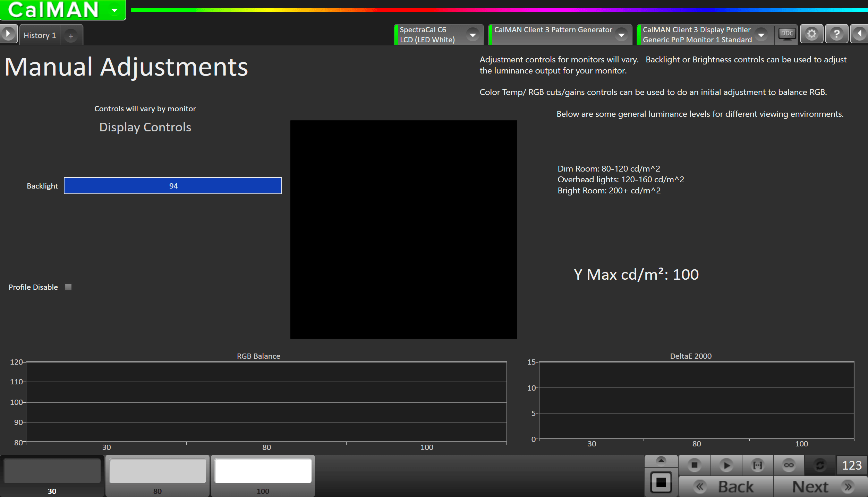Viewport: 868px width, 497px height.
Task: Open the SpectraCal C6 meter dropdown
Action: (473, 35)
